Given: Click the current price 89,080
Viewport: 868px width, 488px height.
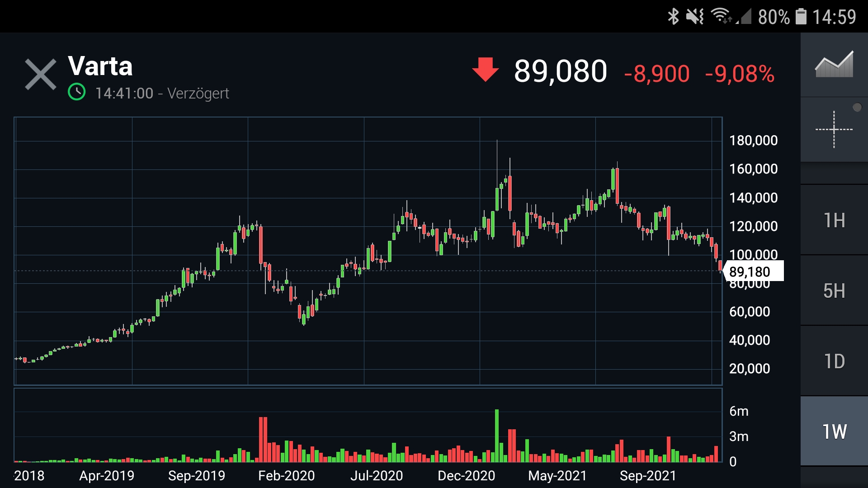Looking at the screenshot, I should [560, 71].
